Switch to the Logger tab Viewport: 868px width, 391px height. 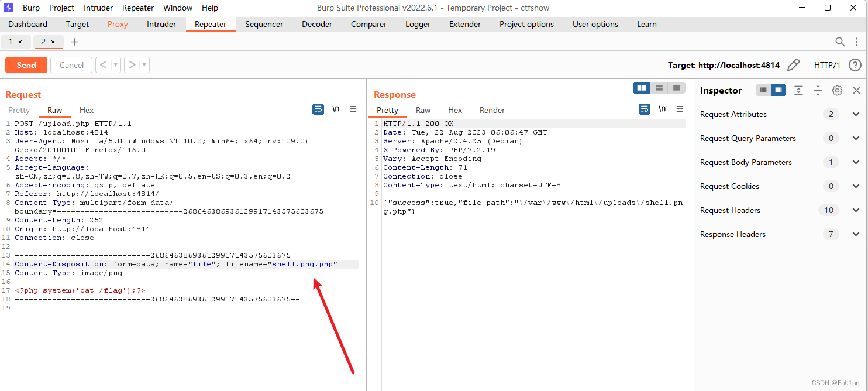[x=418, y=24]
